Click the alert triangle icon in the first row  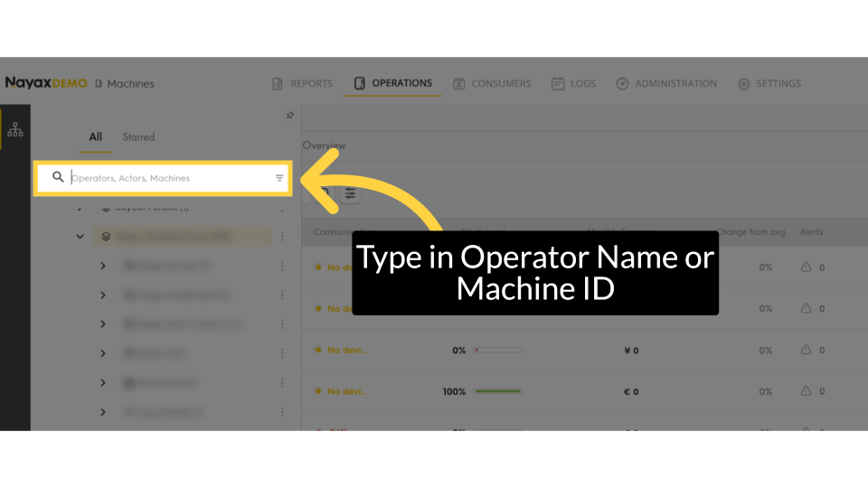pos(807,267)
